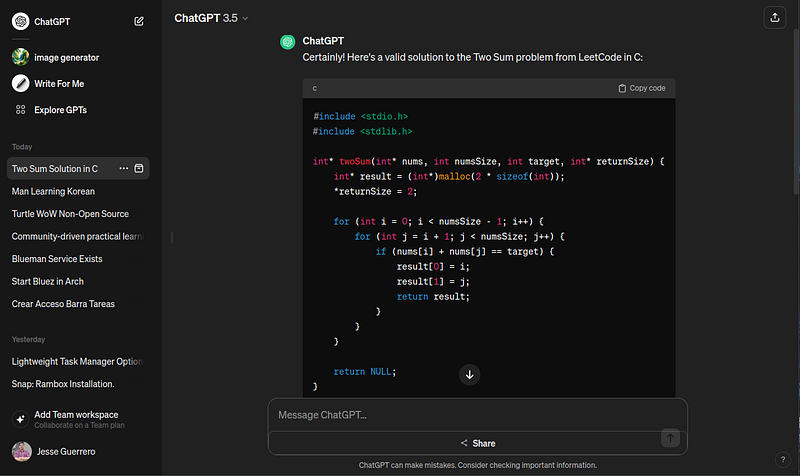Click the send message arrow button
This screenshot has height=476, width=800.
(x=670, y=438)
